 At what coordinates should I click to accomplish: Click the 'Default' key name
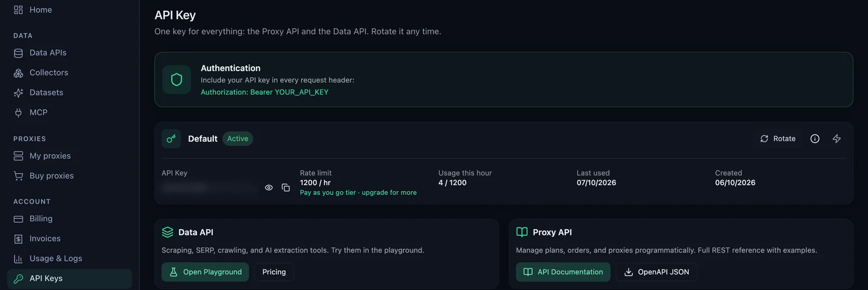click(203, 138)
